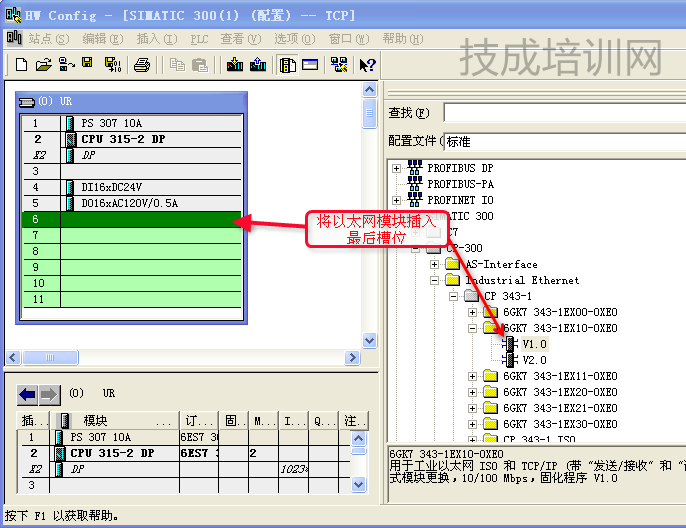
Task: Click the Q... column header
Action: [x=323, y=420]
